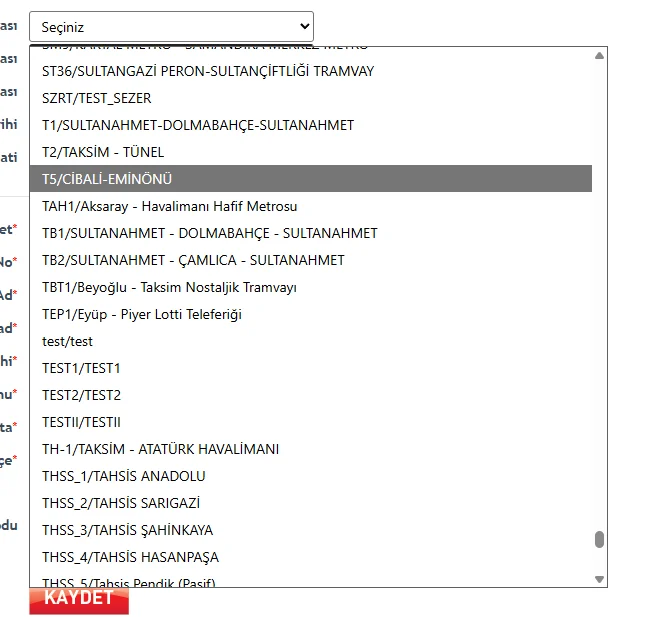Click the scrollbar up arrow in list
The width and height of the screenshot is (646, 617).
coord(599,56)
